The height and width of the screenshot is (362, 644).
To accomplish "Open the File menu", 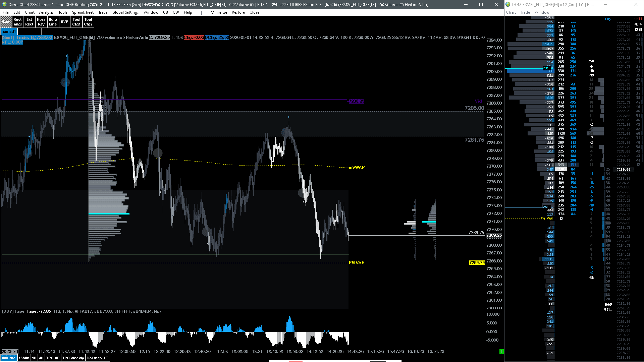I will click(6, 12).
